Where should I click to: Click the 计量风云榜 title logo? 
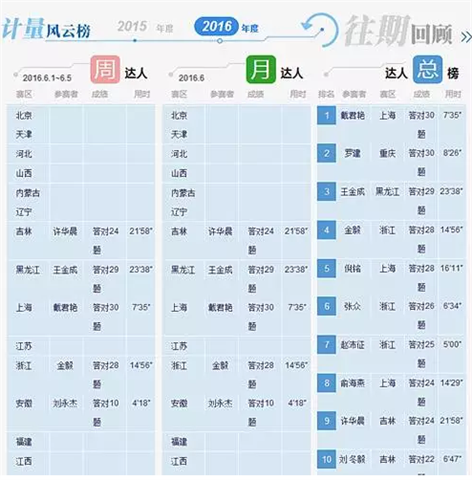tap(46, 28)
